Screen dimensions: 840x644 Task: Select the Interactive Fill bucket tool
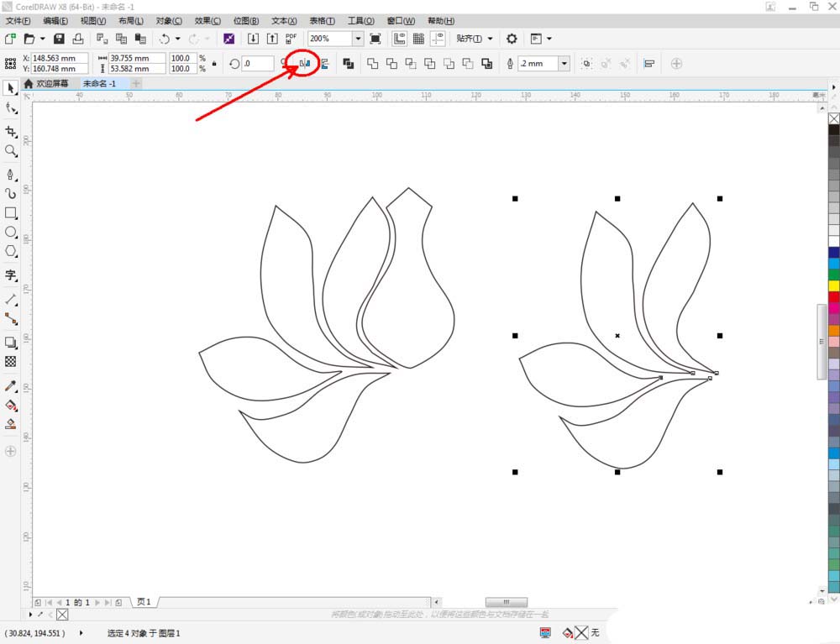point(11,406)
